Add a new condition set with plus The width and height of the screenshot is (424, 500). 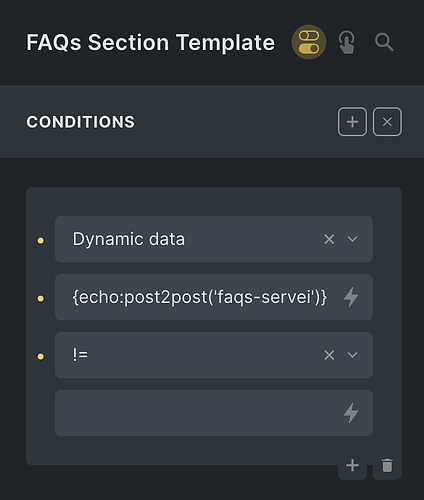(352, 122)
